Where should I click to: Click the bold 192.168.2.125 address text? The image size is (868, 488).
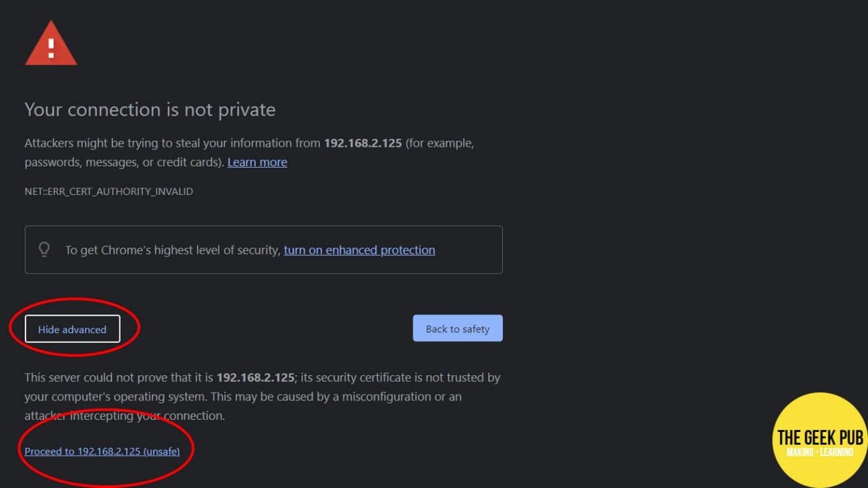(364, 142)
